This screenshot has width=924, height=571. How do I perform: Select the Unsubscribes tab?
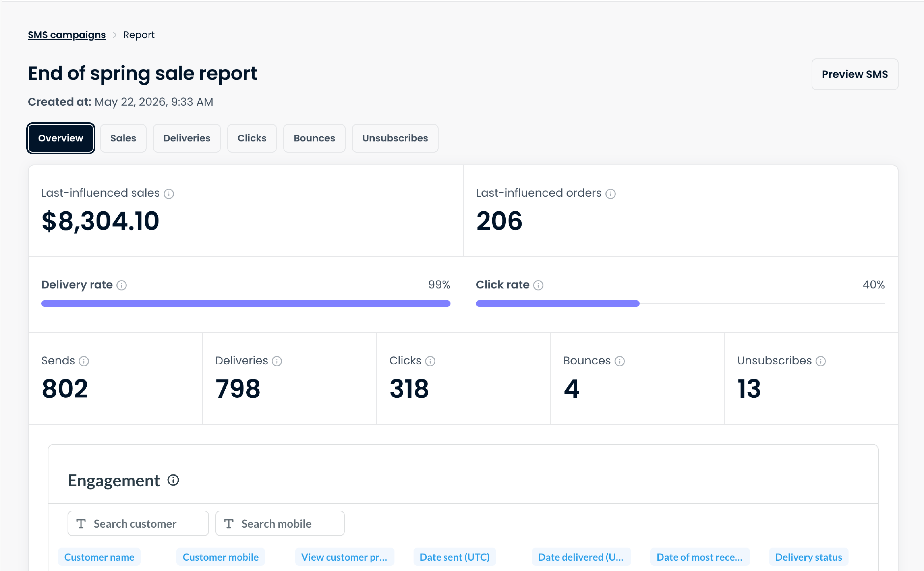pos(395,138)
